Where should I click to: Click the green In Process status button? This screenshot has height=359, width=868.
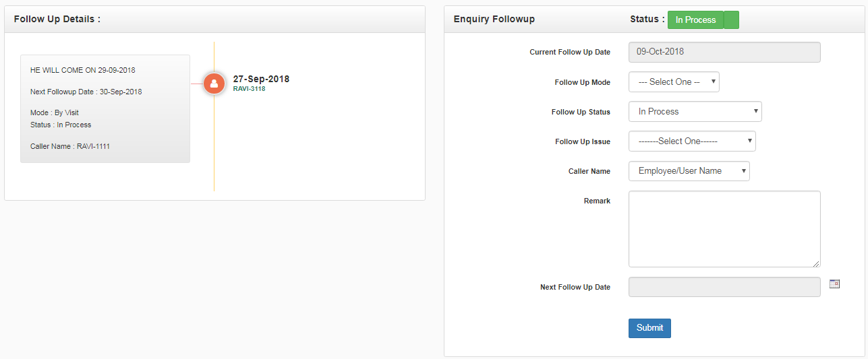click(695, 20)
